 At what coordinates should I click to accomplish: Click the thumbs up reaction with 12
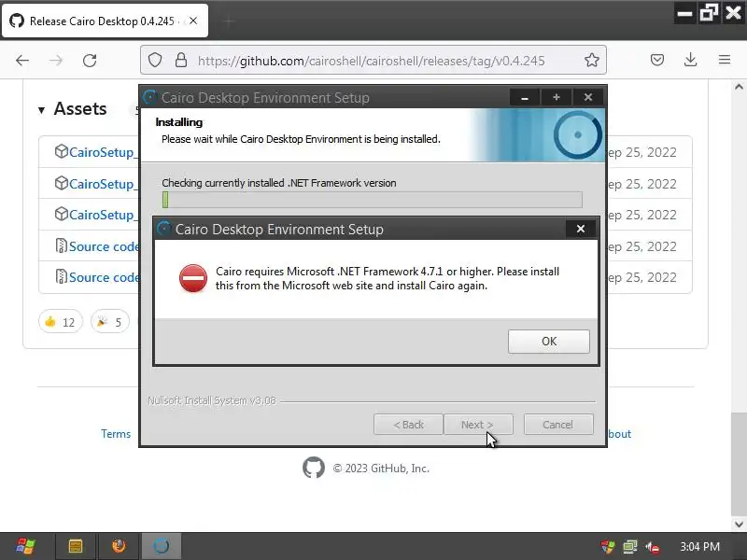(x=60, y=322)
